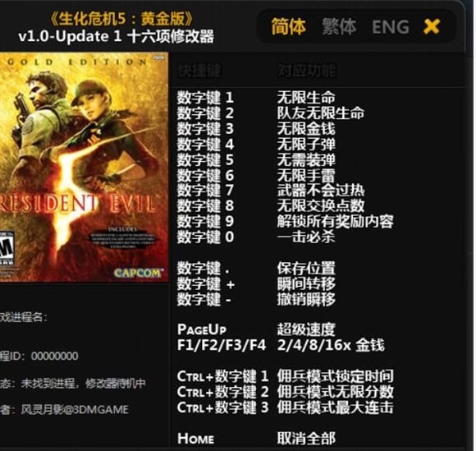Image resolution: width=476 pixels, height=451 pixels.
Task: Toggle the 无限生命 cheat option
Action: (x=306, y=98)
